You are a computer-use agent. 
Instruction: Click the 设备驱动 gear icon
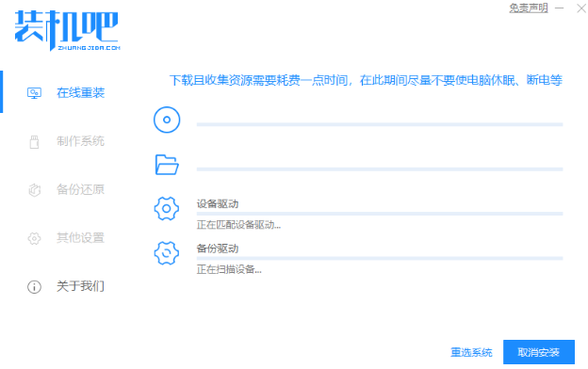pyautogui.click(x=167, y=209)
